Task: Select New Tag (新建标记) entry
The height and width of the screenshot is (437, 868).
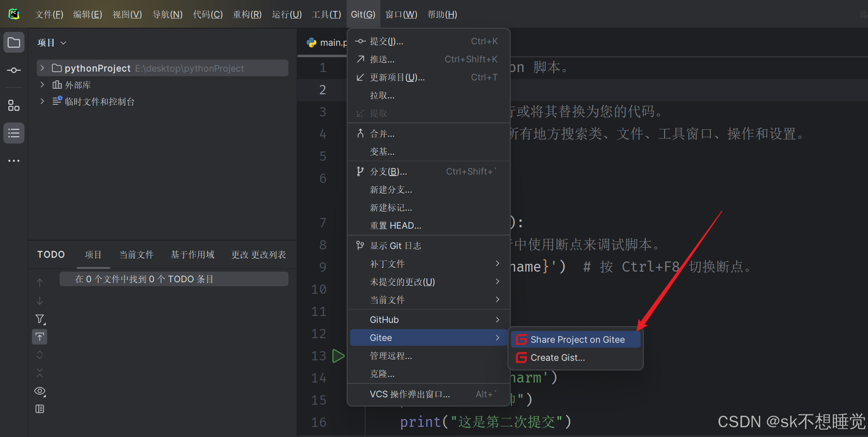Action: [428, 207]
